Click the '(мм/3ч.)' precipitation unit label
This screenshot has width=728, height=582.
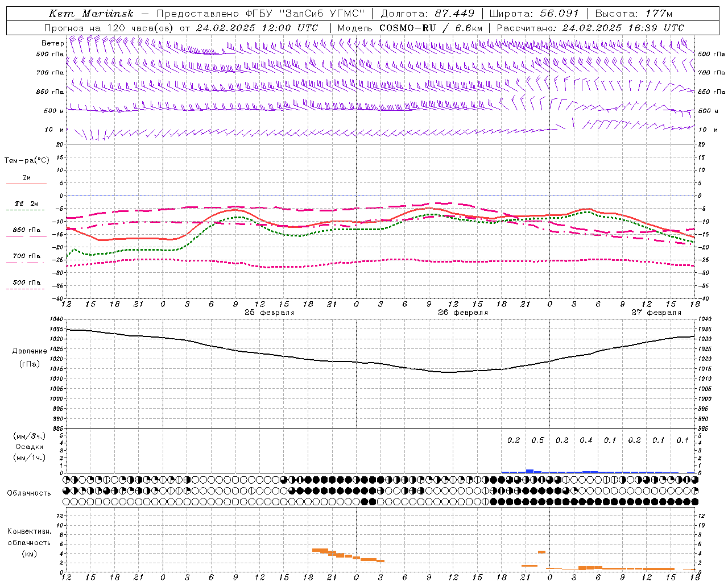click(29, 436)
